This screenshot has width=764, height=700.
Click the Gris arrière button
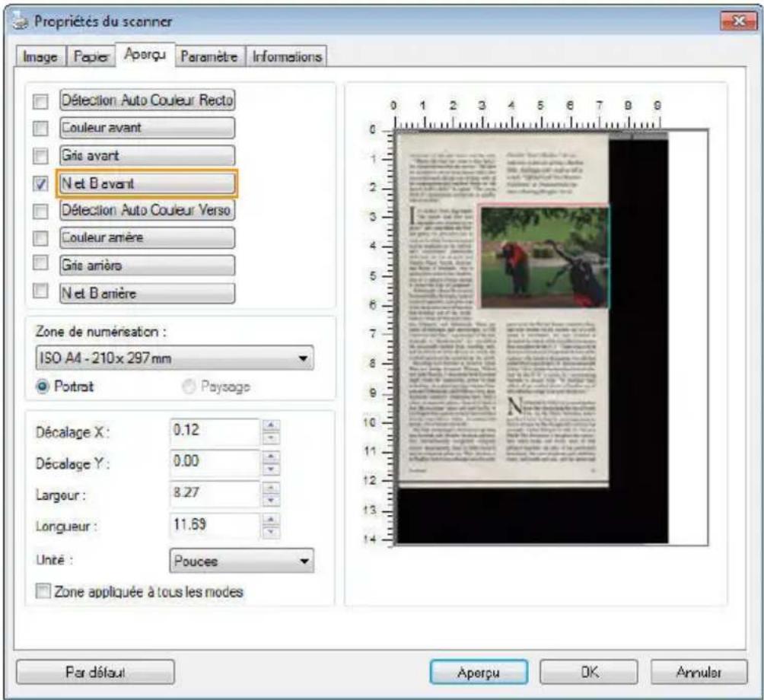(x=147, y=266)
